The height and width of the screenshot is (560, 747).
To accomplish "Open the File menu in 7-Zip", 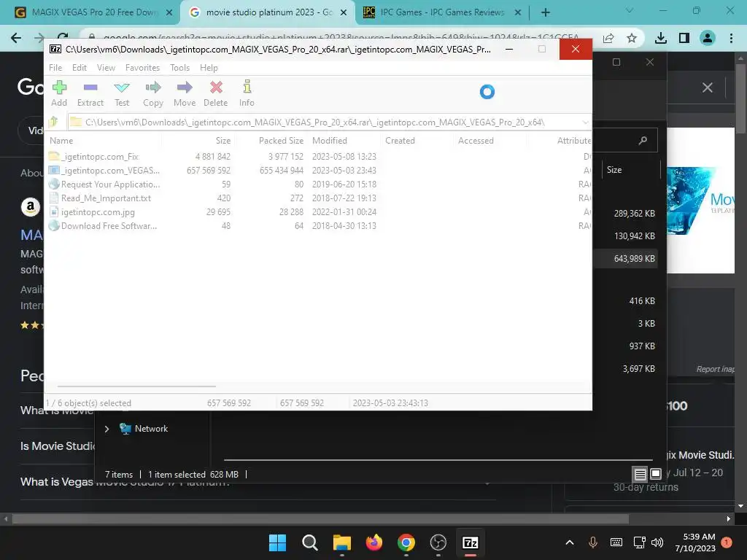I will click(x=55, y=68).
